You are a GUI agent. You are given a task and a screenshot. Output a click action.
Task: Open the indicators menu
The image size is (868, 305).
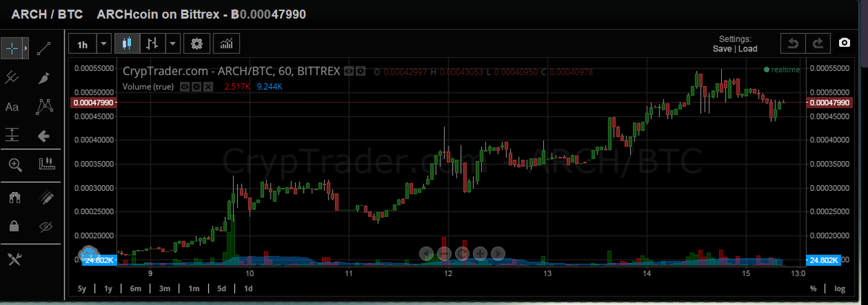point(227,44)
